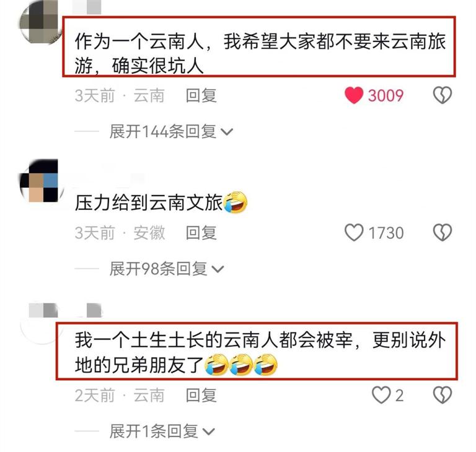Viewport: 476px width, 452px height.
Task: Select comment text 作为一个云南人
Action: 139,42
